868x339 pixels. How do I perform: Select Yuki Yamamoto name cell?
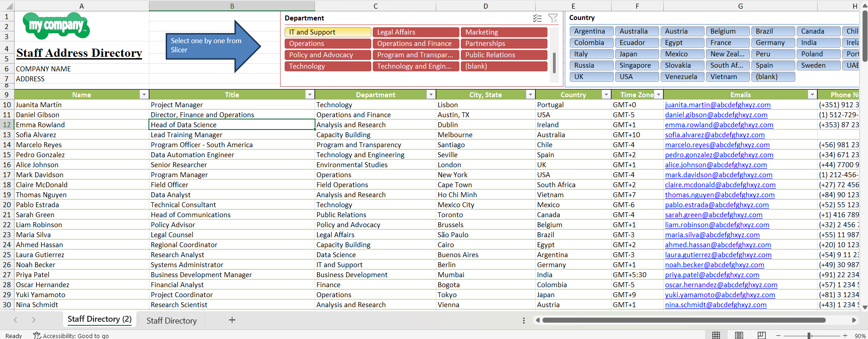click(81, 295)
